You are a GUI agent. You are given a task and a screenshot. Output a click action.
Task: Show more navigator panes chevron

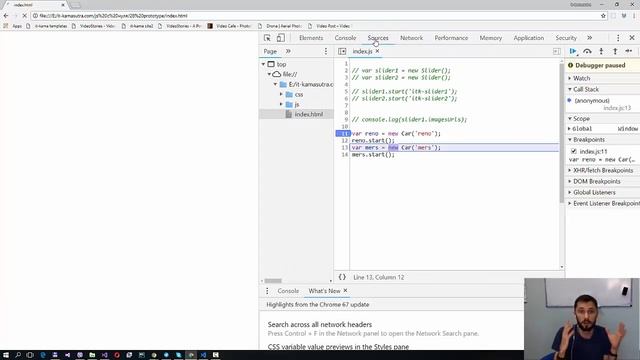[x=288, y=51]
